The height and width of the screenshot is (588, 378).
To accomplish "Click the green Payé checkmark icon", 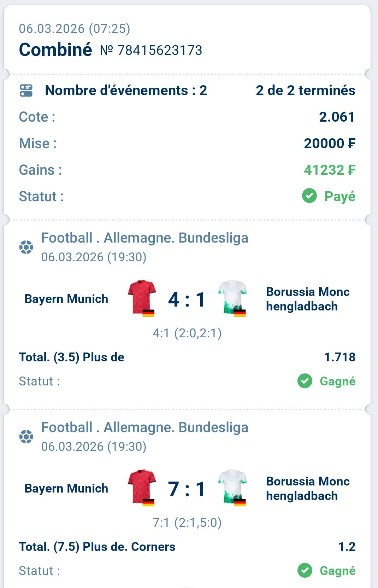I will 309,196.
